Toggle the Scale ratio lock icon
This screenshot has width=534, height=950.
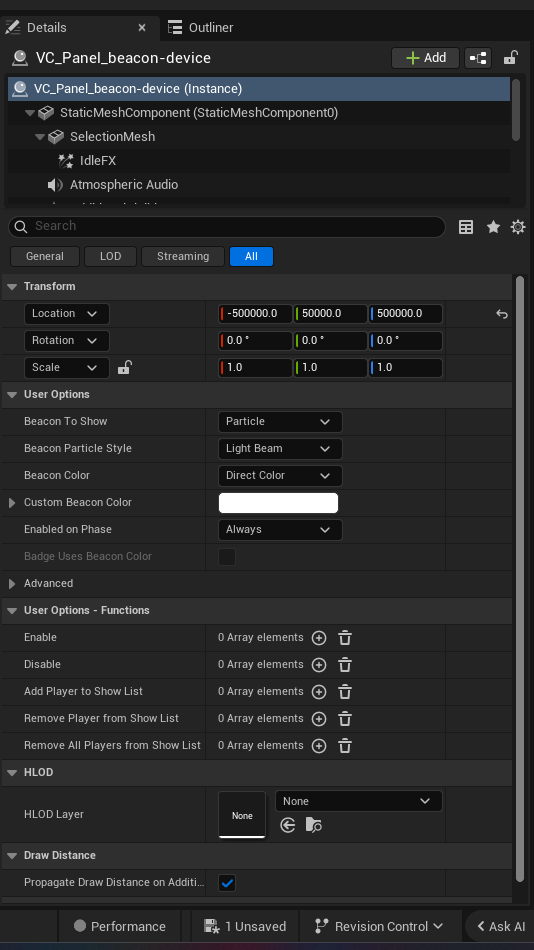click(x=124, y=367)
